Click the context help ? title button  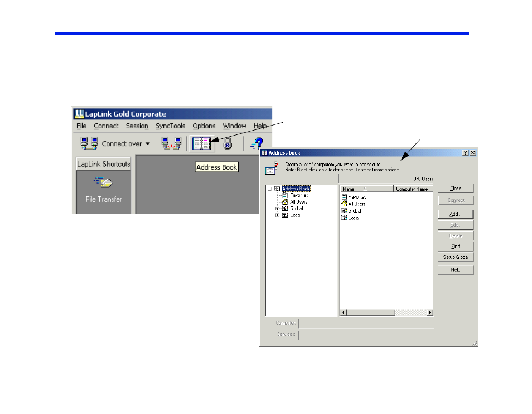click(x=466, y=153)
